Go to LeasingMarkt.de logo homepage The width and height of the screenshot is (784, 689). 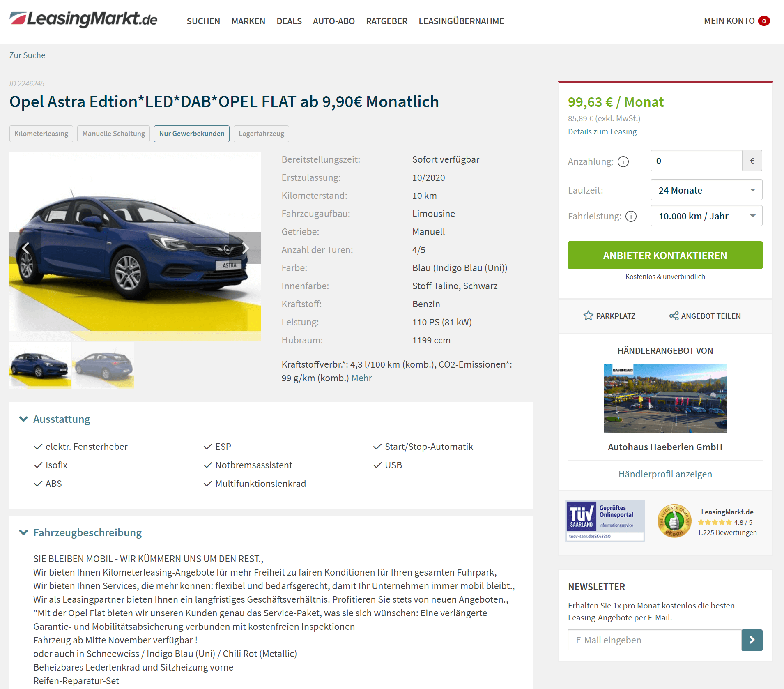pyautogui.click(x=83, y=19)
